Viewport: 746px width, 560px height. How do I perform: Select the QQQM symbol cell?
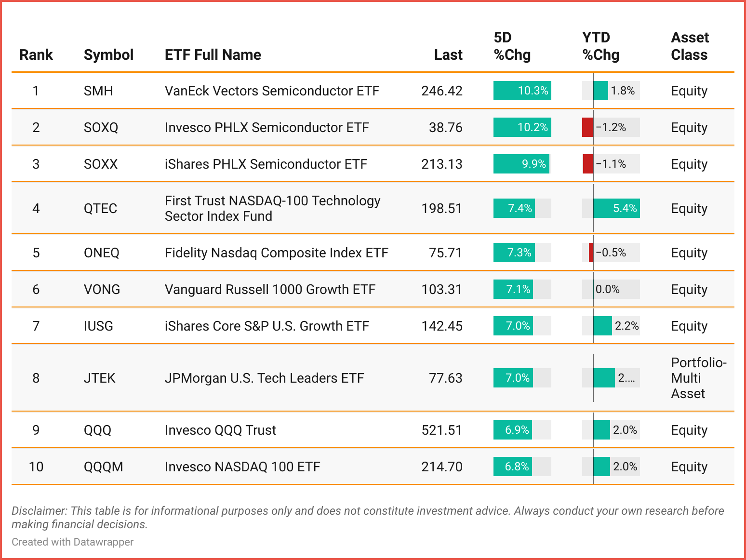tap(103, 467)
